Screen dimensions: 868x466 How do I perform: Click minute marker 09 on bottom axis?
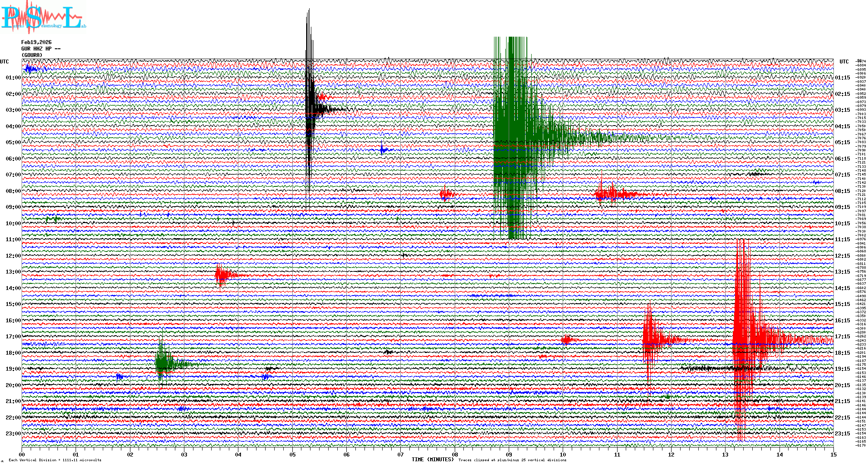(509, 454)
